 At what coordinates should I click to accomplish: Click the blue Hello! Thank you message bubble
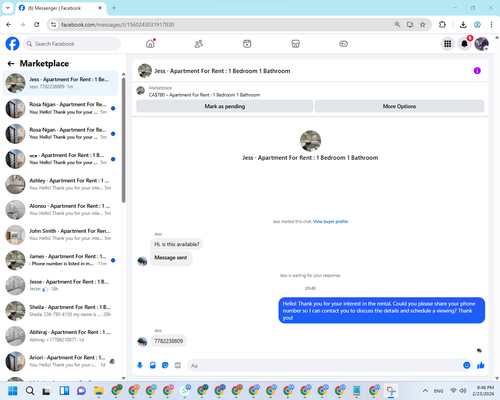coord(382,310)
